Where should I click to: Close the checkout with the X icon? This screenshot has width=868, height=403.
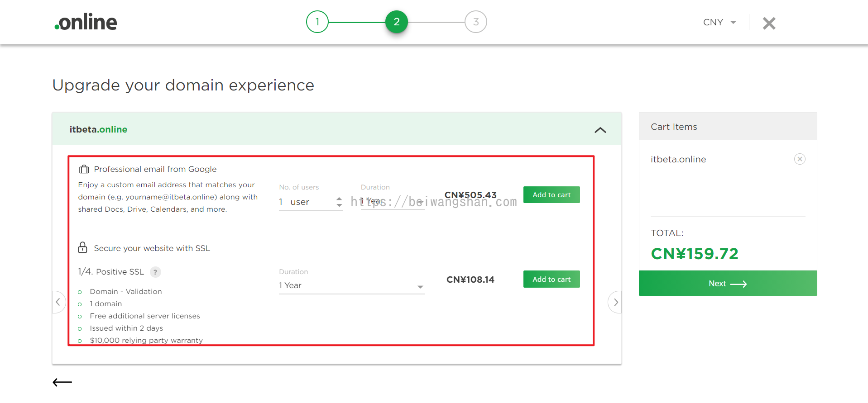coord(769,23)
